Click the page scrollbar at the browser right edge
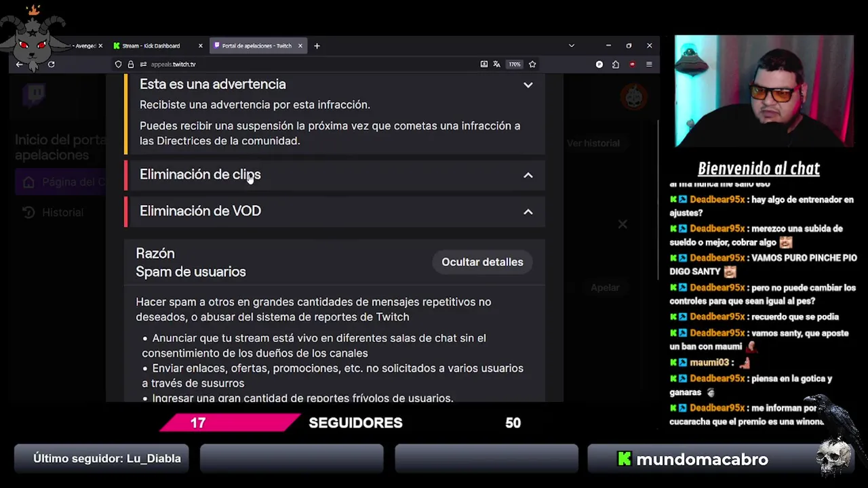Image resolution: width=868 pixels, height=488 pixels. coord(658,200)
